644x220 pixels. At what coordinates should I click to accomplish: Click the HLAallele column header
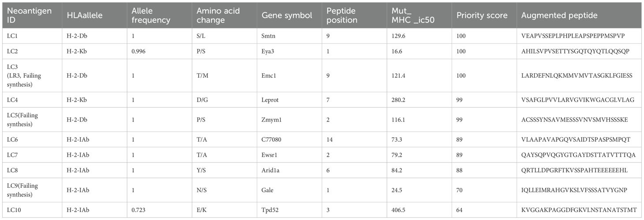85,15
